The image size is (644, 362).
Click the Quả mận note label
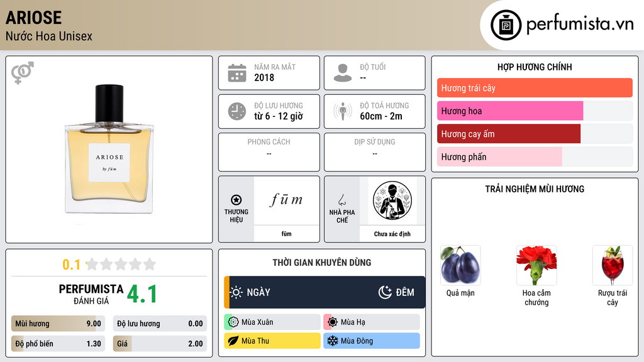click(460, 293)
